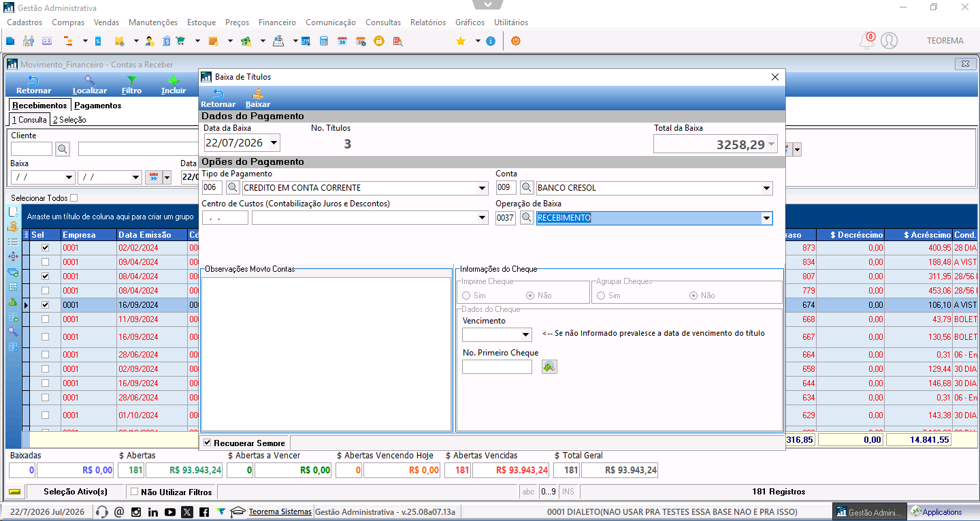Expand the BANCO CRESOL Conta dropdown
Screen dimensions: 980x521
click(767, 189)
